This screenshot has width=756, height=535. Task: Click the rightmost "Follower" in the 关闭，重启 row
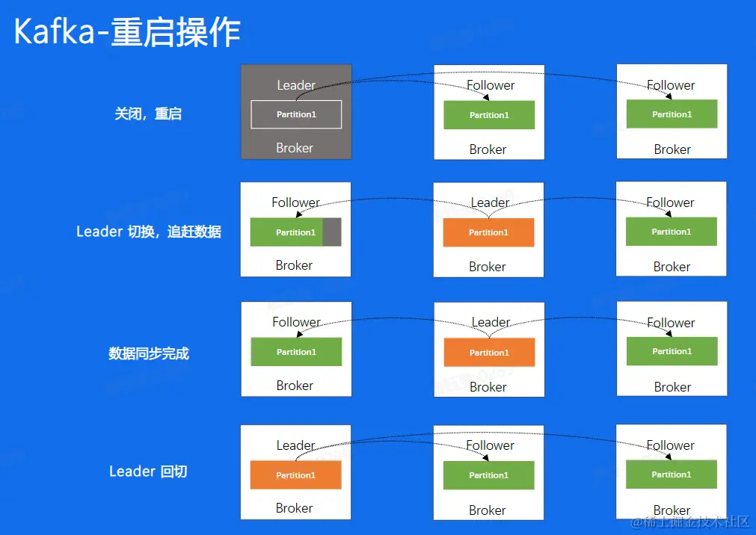[671, 85]
